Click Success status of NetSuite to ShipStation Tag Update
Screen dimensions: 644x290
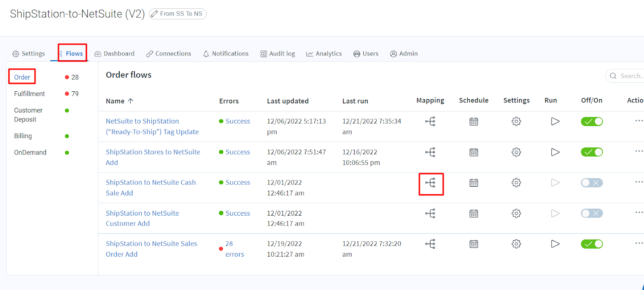coord(237,121)
